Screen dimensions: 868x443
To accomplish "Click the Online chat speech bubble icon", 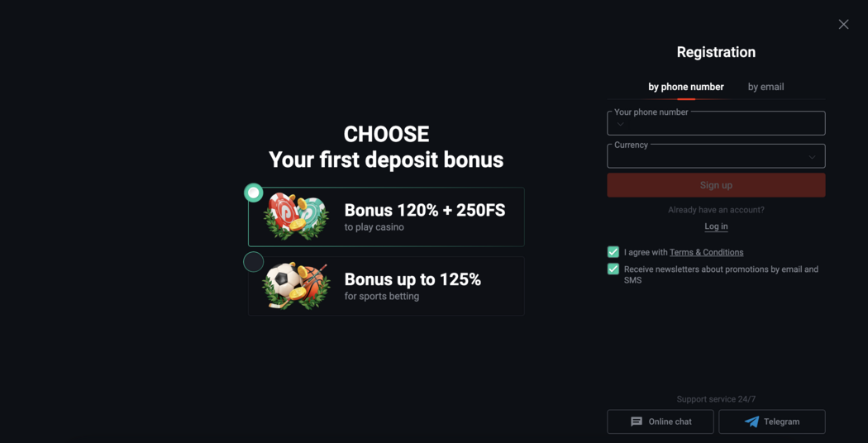I will [x=637, y=422].
